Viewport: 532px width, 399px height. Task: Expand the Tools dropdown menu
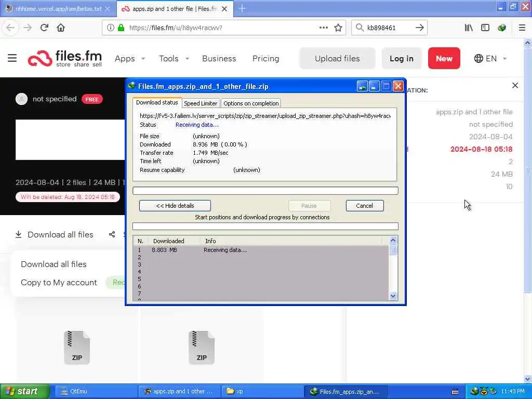pyautogui.click(x=174, y=58)
